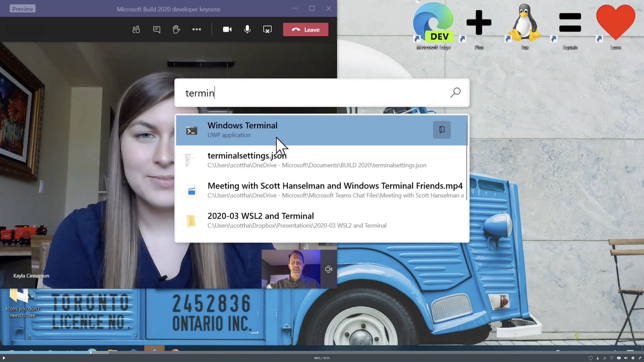Open the participants list in the Teams call
Screen dimensions: 644x362
click(136, 29)
